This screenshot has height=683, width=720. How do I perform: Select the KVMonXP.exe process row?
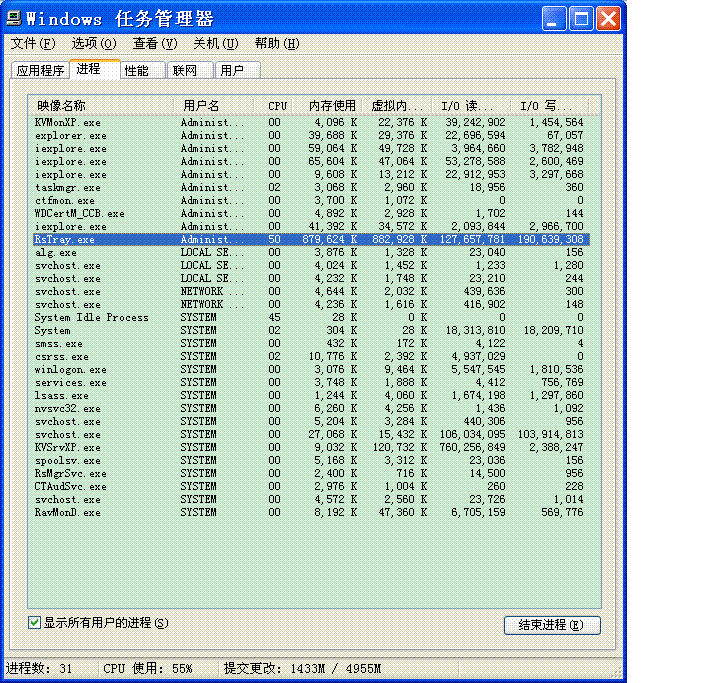tap(311, 123)
